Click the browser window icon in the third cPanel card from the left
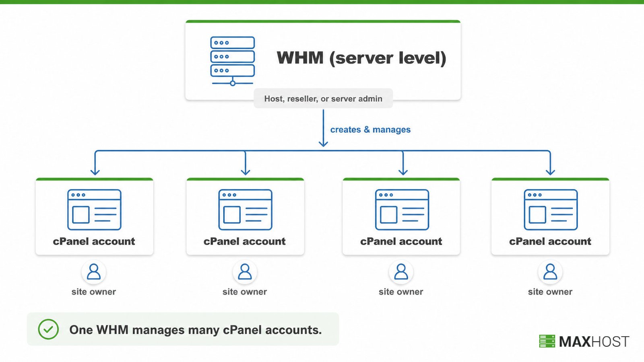 coord(402,210)
